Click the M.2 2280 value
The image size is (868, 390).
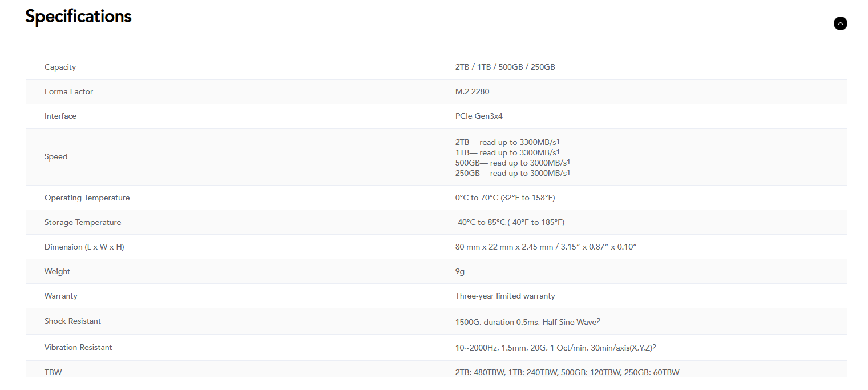click(x=472, y=91)
